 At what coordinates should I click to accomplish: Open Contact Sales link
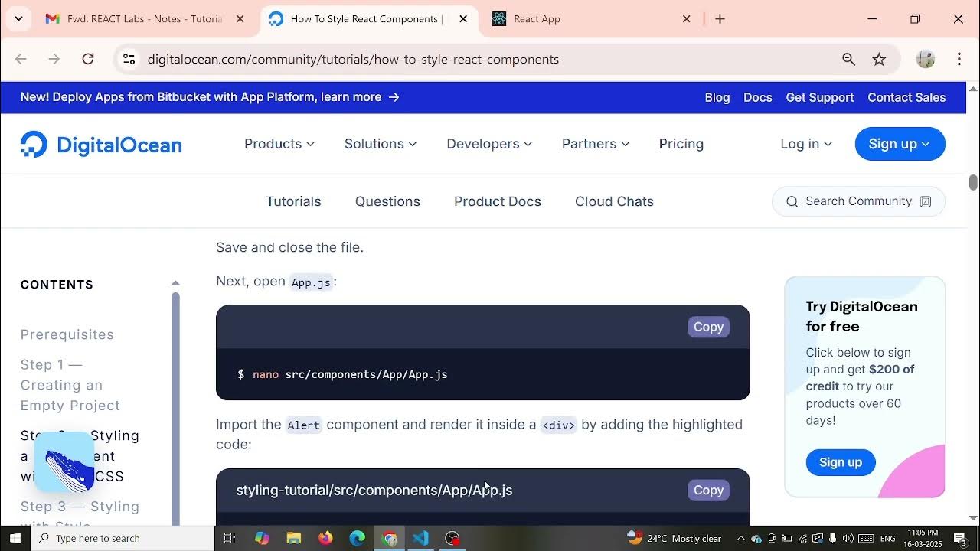(x=906, y=97)
